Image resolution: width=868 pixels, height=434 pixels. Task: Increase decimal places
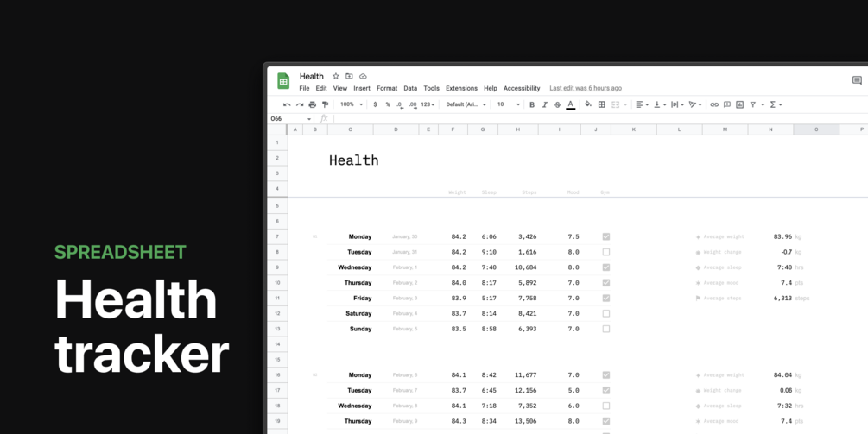413,104
